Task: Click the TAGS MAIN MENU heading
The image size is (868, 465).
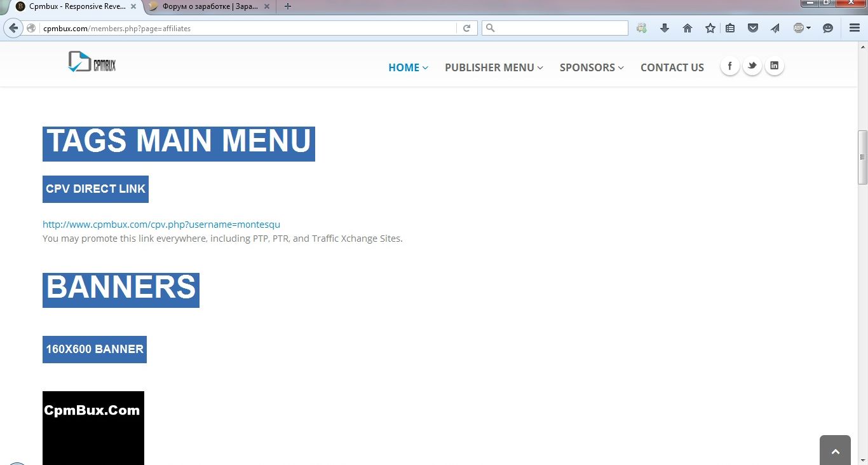Action: click(x=179, y=143)
